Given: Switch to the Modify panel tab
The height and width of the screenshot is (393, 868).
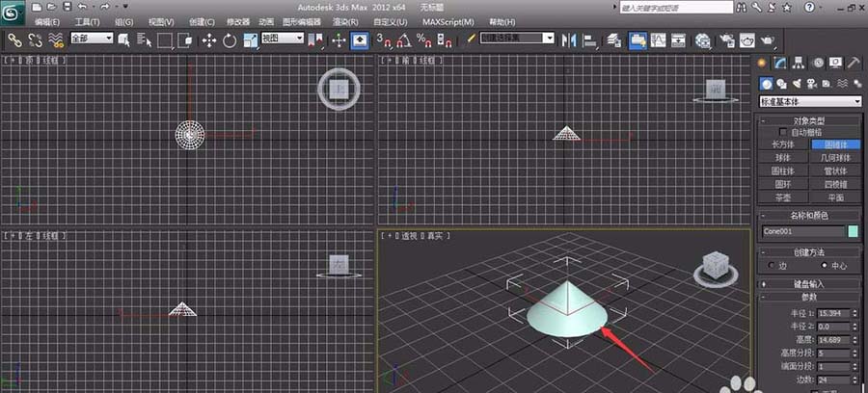Looking at the screenshot, I should pos(780,63).
